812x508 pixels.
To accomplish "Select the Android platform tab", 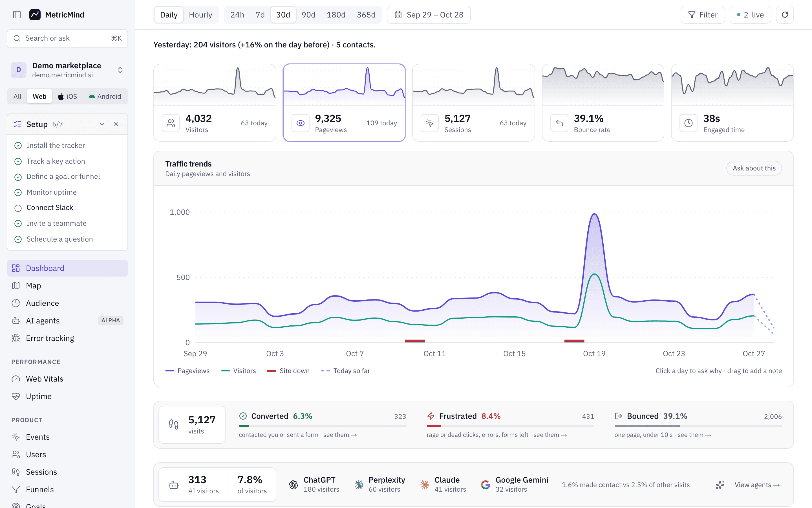I will coord(105,97).
